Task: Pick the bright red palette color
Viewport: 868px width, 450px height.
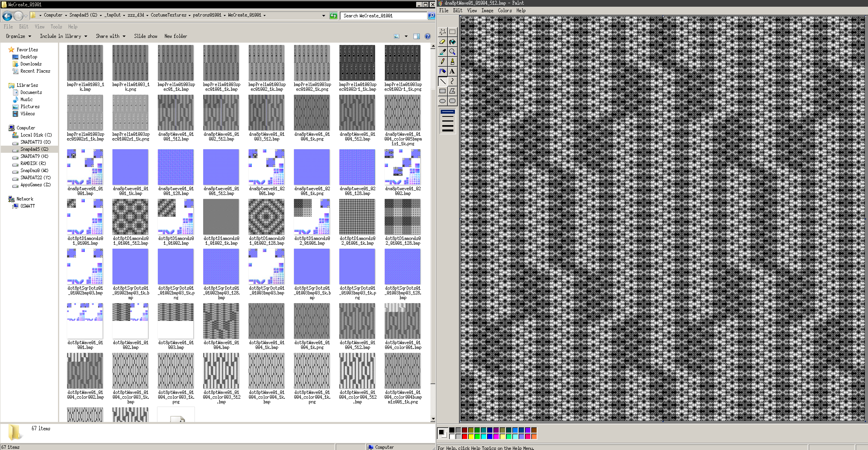Action: point(465,436)
